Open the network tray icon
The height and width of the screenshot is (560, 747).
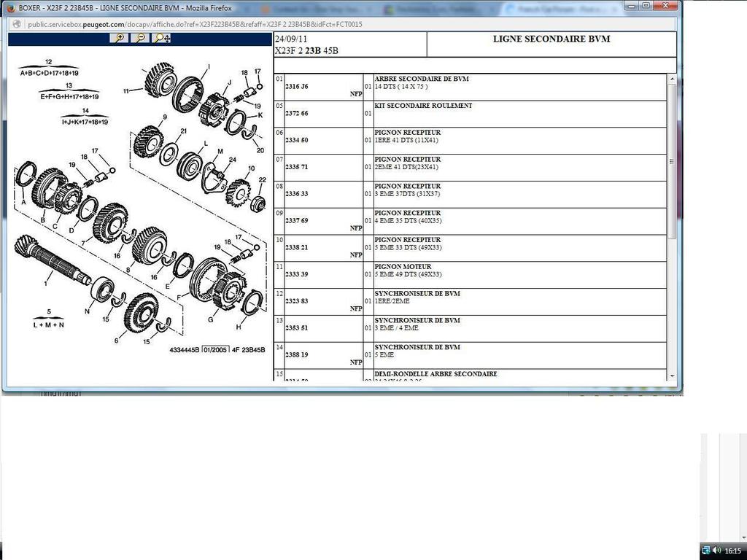(706, 551)
